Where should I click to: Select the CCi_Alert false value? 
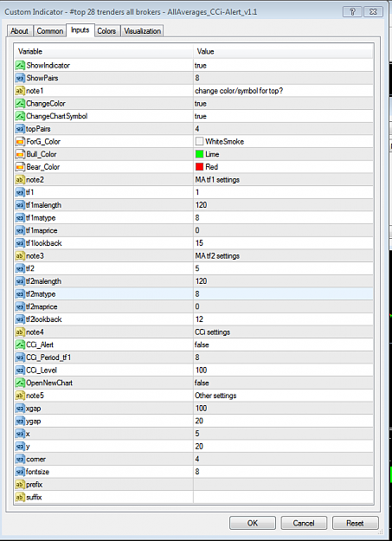[x=202, y=345]
